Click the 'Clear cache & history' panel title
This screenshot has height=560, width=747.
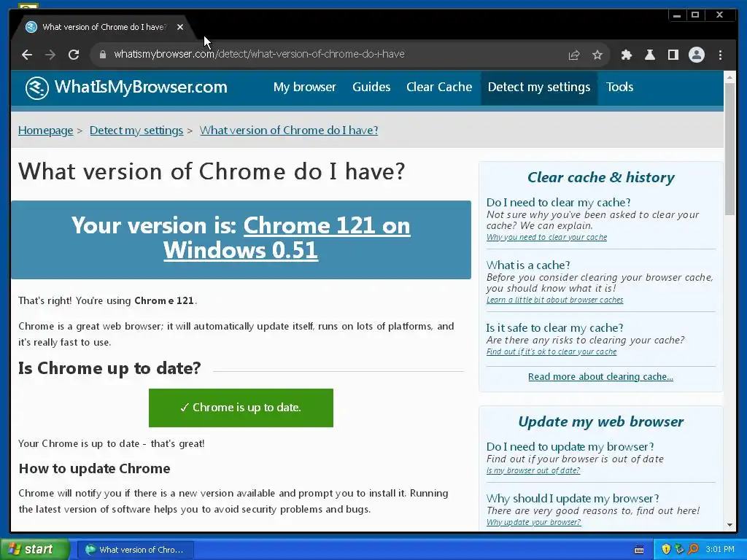tap(601, 178)
